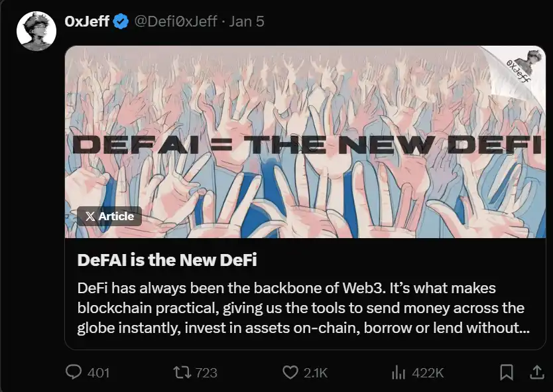This screenshot has width=553, height=392.
Task: Click the share upload icon
Action: 536,372
